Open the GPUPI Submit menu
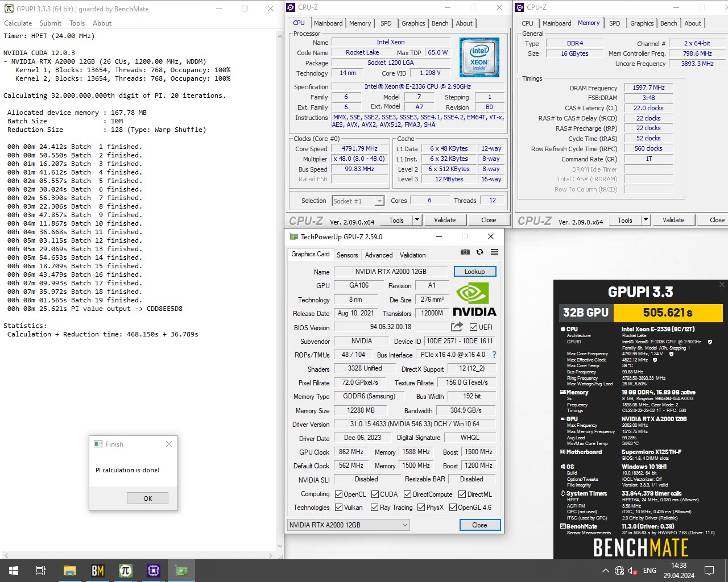This screenshot has height=582, width=728. pos(51,23)
